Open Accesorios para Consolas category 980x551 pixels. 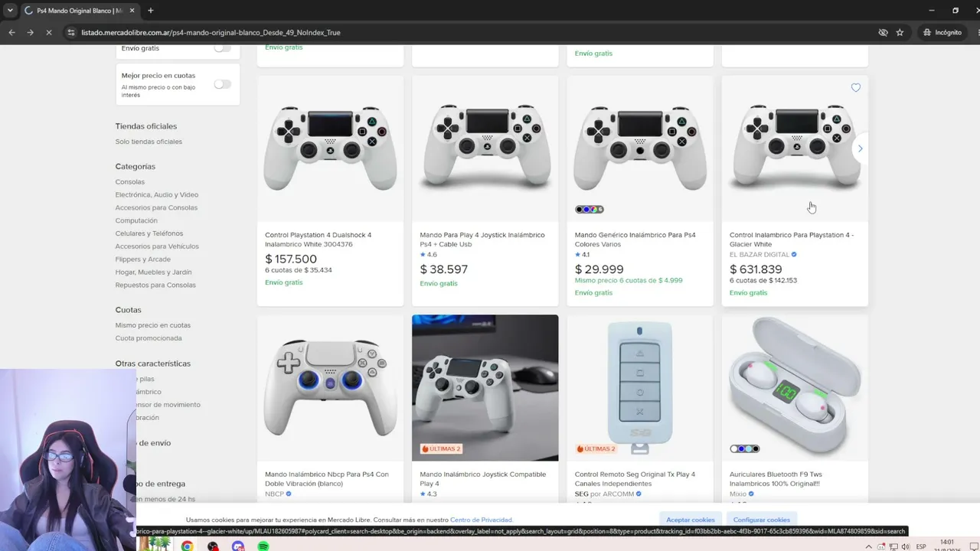(156, 208)
